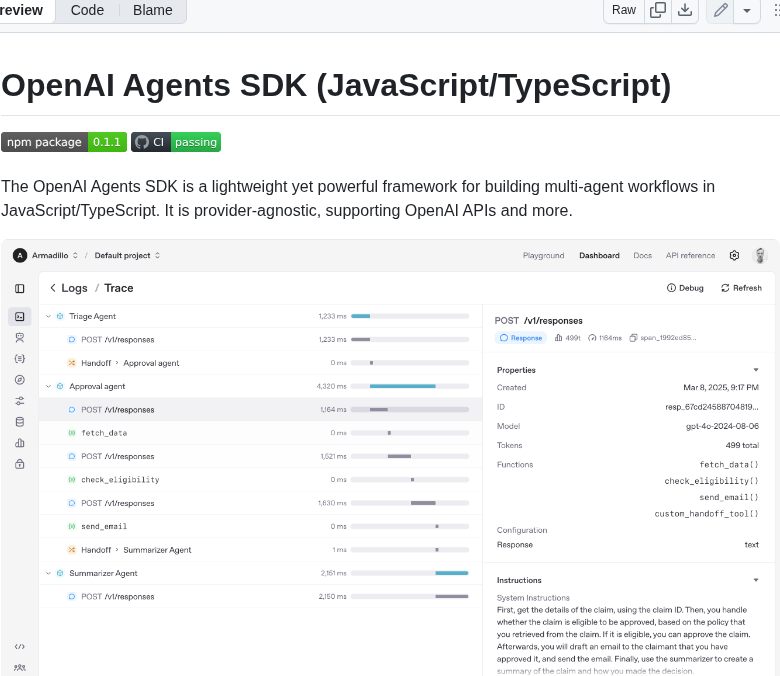Go to Playground in the top navigation
Image resolution: width=780 pixels, height=676 pixels.
[x=543, y=256]
